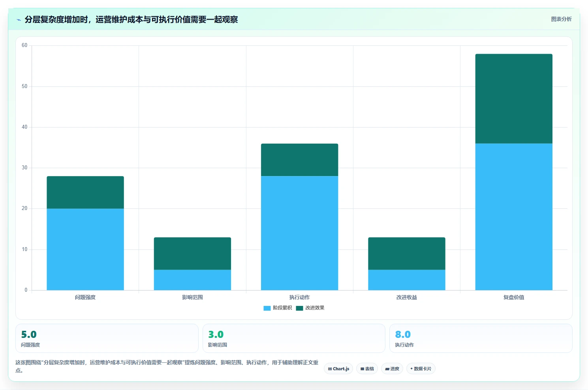Click the y-axis value 10
The image size is (588, 390).
click(24, 249)
